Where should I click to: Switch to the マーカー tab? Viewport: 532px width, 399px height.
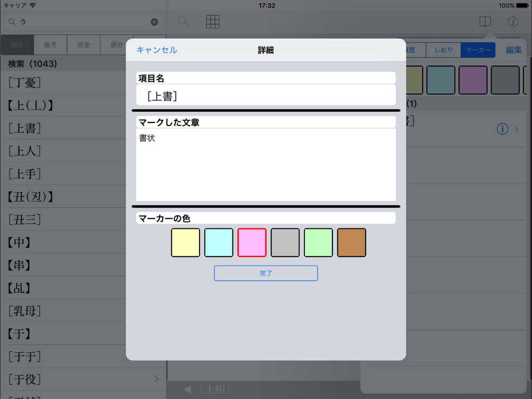click(478, 50)
